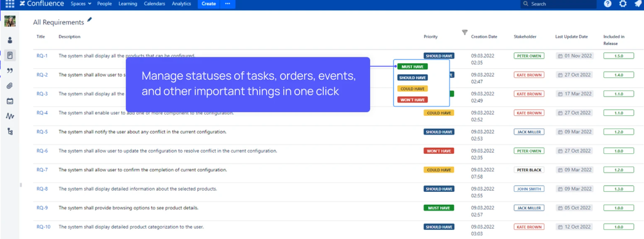Open the People menu
The width and height of the screenshot is (644, 239).
click(104, 4)
